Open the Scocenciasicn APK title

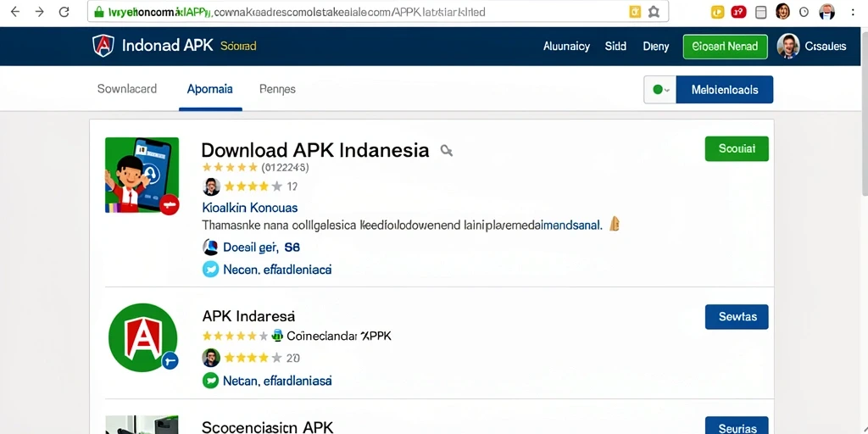click(267, 427)
